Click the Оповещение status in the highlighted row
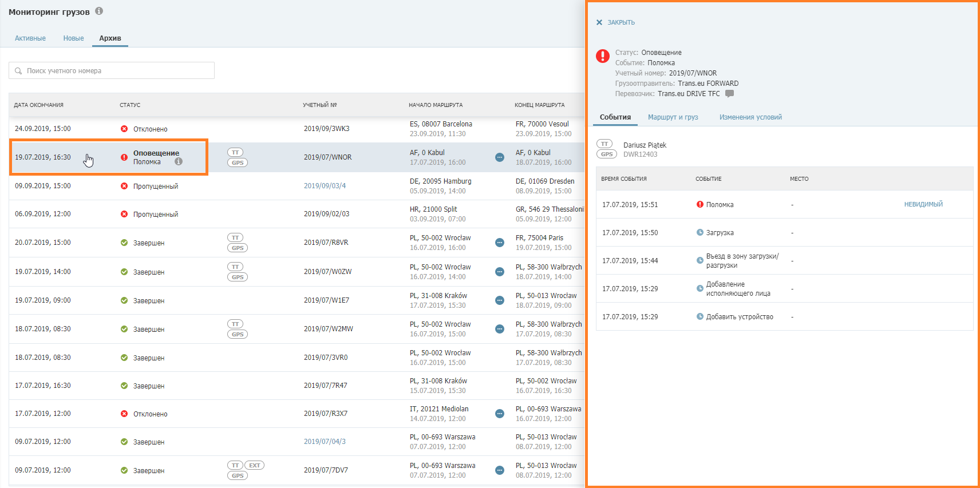 tap(156, 153)
